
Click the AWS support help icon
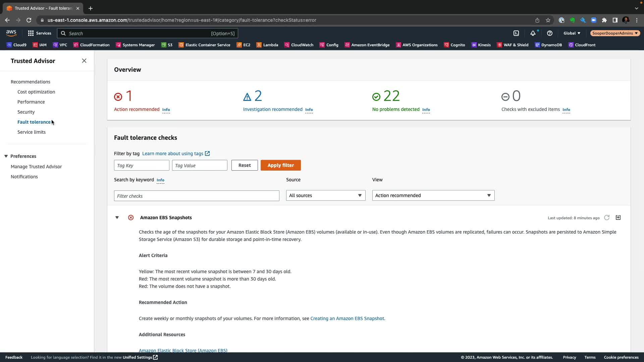click(x=549, y=33)
